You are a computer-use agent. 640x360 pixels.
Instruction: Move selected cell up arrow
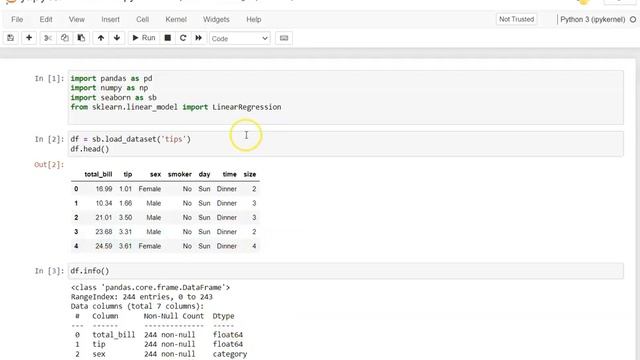pos(101,38)
